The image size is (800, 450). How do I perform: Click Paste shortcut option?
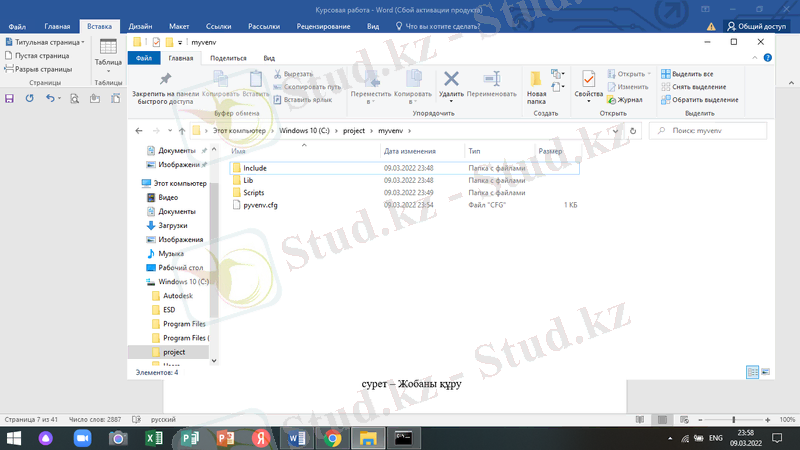(x=303, y=99)
